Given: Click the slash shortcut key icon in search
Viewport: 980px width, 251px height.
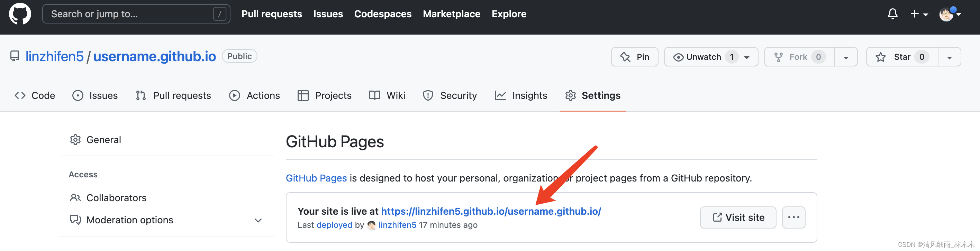Looking at the screenshot, I should click(219, 14).
